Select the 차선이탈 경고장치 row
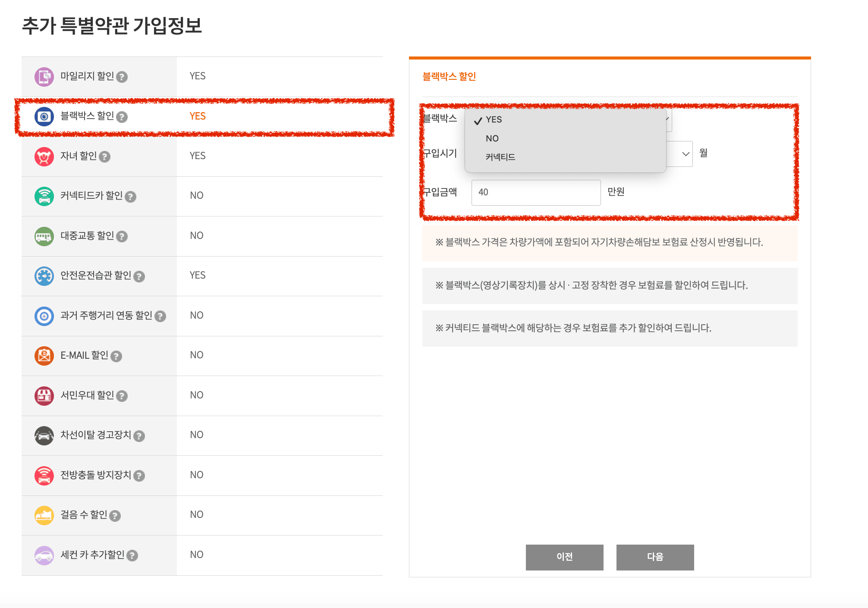Image resolution: width=868 pixels, height=608 pixels. point(96,435)
